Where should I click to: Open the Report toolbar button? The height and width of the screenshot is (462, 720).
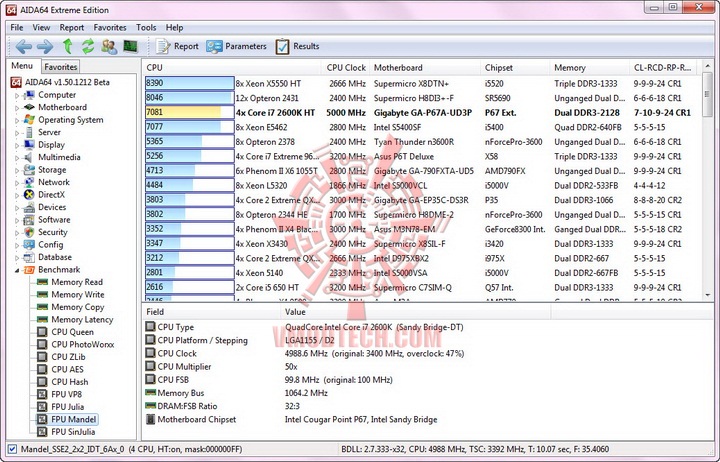click(x=177, y=46)
